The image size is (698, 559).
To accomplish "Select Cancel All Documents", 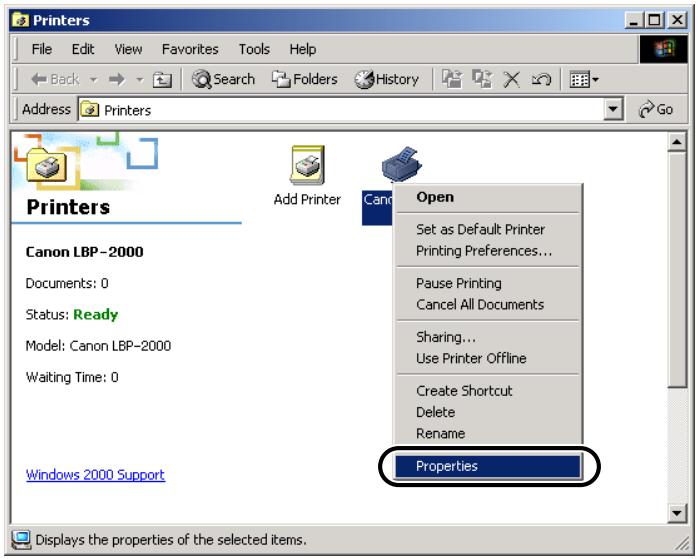I will coord(488,304).
